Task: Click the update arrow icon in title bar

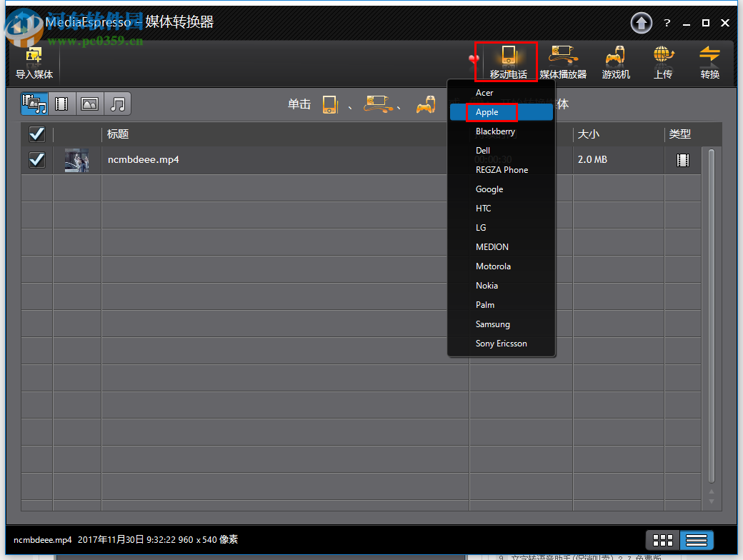Action: [x=641, y=23]
